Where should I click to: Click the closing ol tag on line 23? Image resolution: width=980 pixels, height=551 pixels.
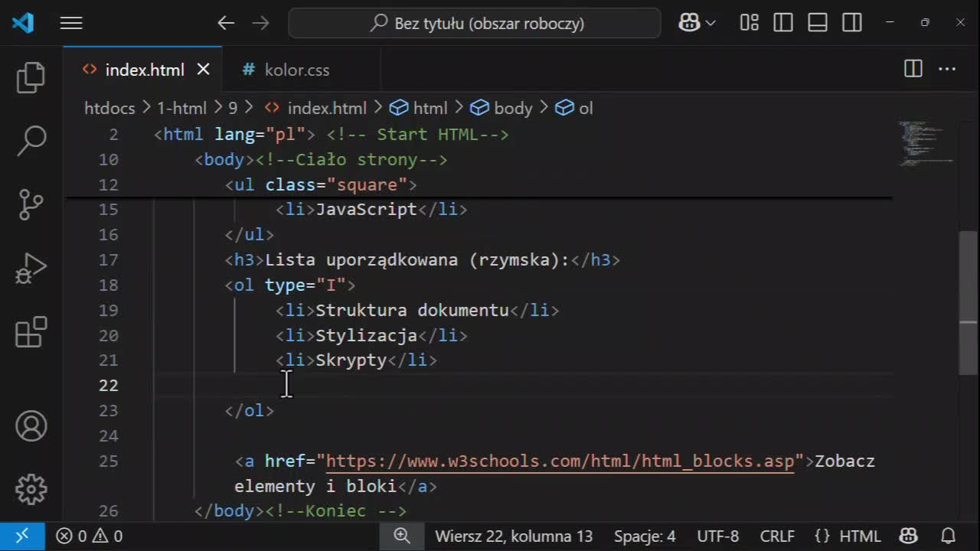click(249, 411)
